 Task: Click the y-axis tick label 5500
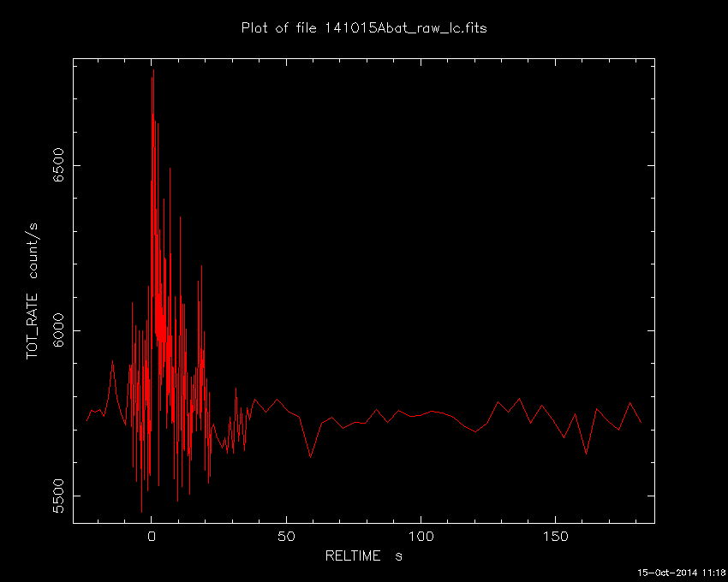(x=59, y=496)
